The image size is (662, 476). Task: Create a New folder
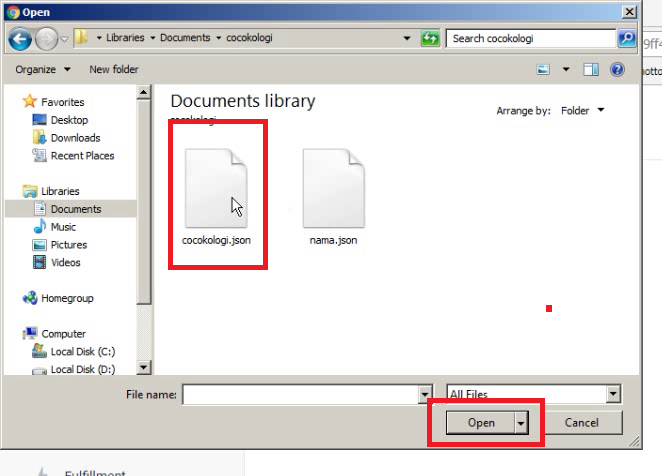point(114,69)
